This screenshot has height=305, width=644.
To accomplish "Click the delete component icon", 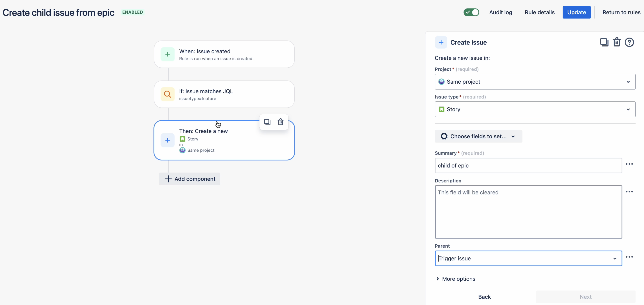I will (281, 121).
